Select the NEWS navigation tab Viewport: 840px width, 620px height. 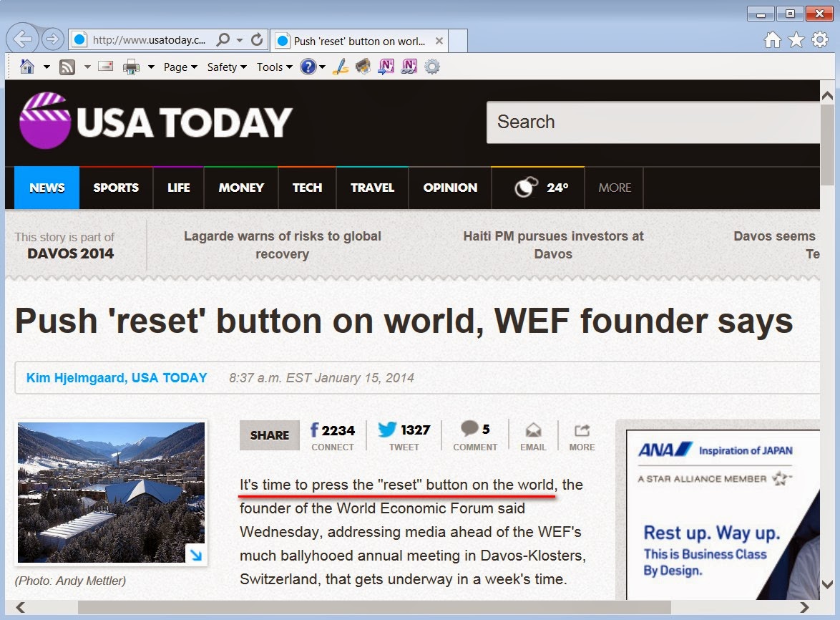(47, 188)
